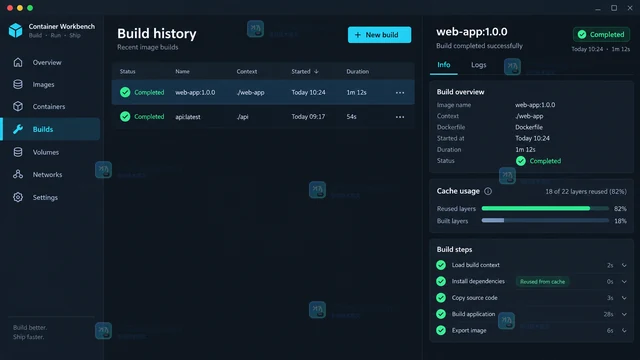Viewport: 640px width, 360px height.
Task: Click the Builds wrench icon
Action: click(18, 129)
